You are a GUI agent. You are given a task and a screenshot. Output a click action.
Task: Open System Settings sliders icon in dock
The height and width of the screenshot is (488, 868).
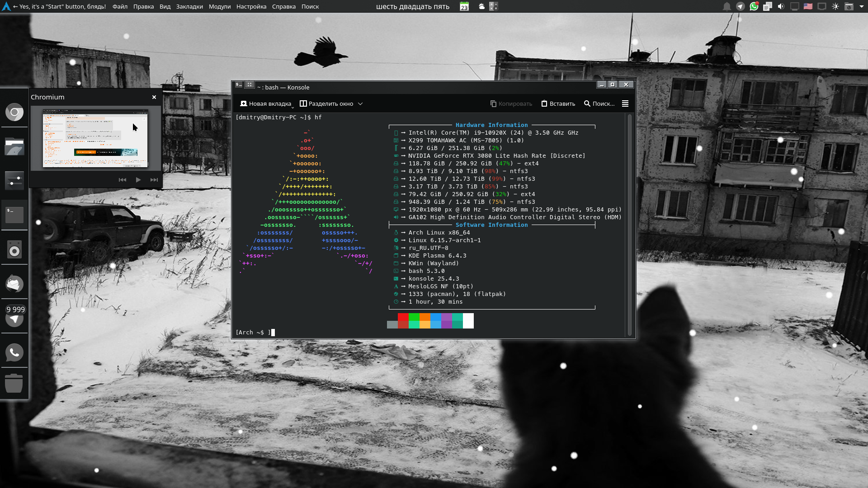tap(14, 180)
